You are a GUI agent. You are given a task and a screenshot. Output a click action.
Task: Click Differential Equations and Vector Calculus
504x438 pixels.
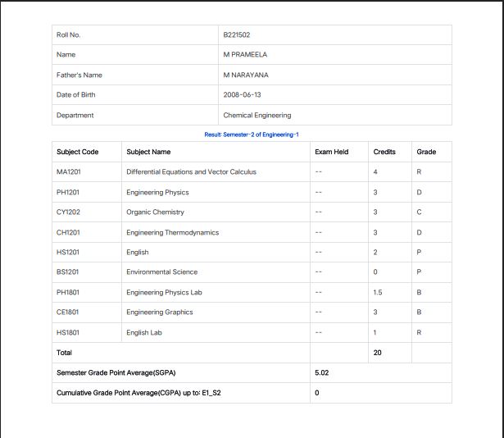[191, 172]
